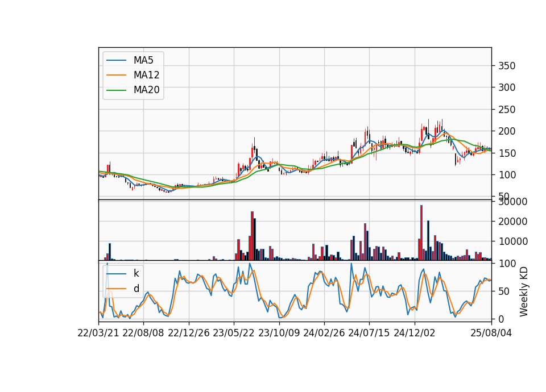Click the 300 price axis label
The width and height of the screenshot is (546, 392).
(x=507, y=87)
